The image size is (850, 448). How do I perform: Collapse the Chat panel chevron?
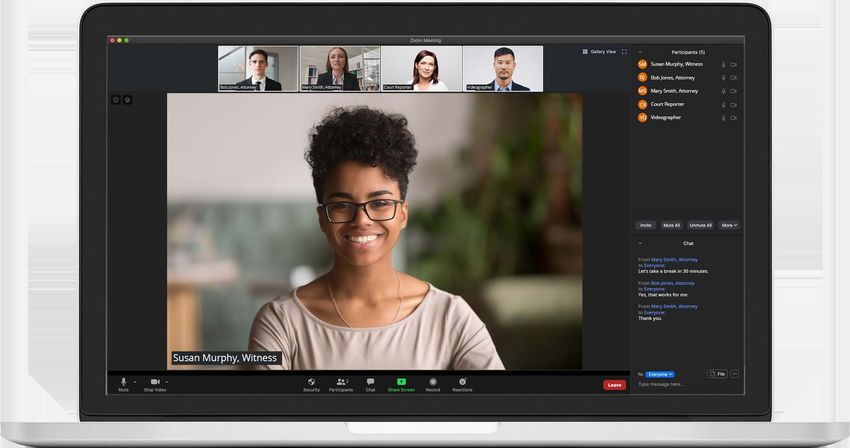[640, 244]
